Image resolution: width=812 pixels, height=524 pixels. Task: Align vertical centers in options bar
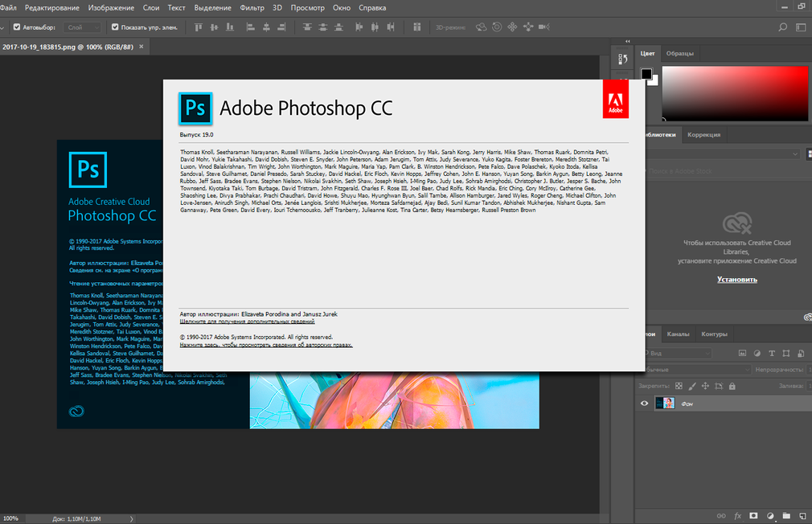click(x=214, y=27)
